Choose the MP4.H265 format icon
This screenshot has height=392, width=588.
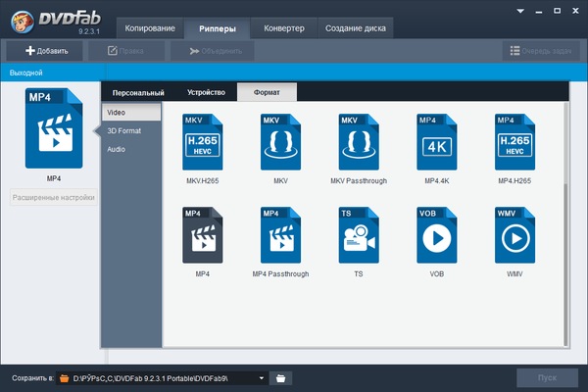click(514, 144)
